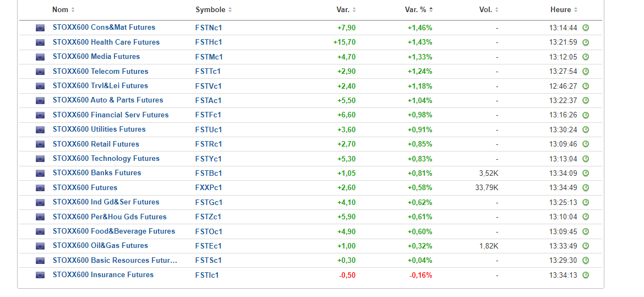Open STOXX600 Basic Resources Futures link

(x=115, y=261)
